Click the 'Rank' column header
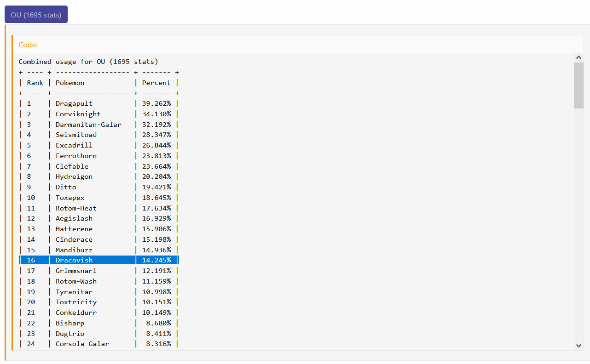Image resolution: width=590 pixels, height=364 pixels. tap(35, 83)
